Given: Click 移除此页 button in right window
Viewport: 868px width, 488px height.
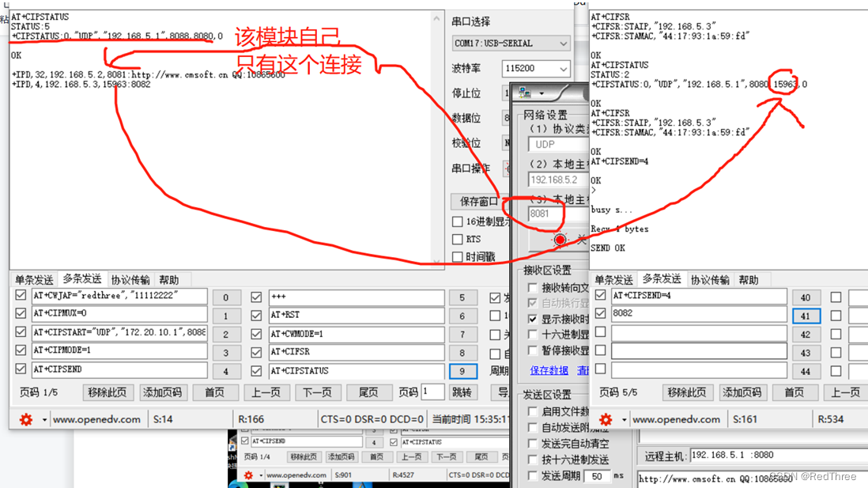Looking at the screenshot, I should 687,393.
